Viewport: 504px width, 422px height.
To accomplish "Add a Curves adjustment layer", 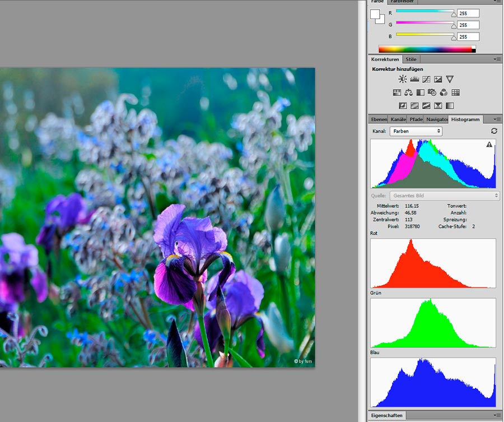I will coord(426,80).
